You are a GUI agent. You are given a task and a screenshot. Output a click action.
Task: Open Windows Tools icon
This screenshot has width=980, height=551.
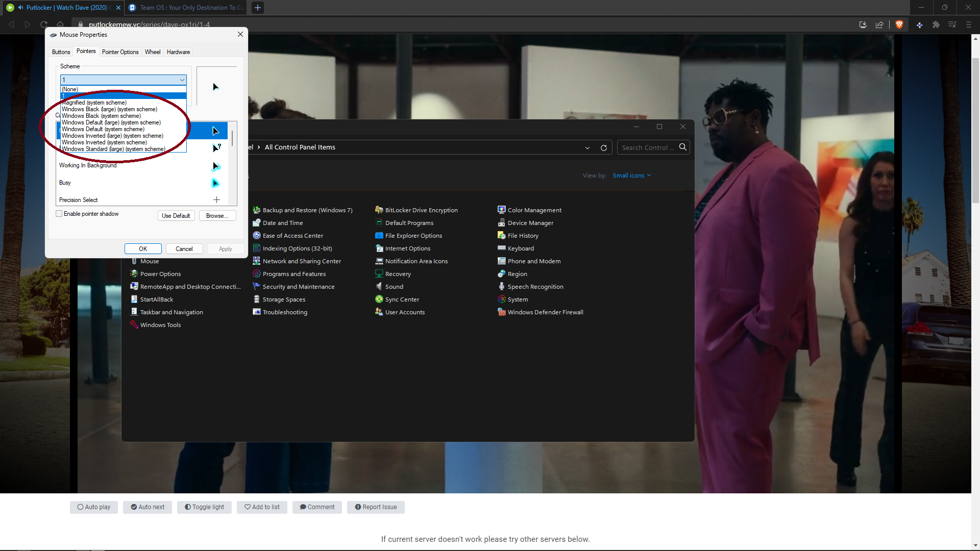pos(134,324)
